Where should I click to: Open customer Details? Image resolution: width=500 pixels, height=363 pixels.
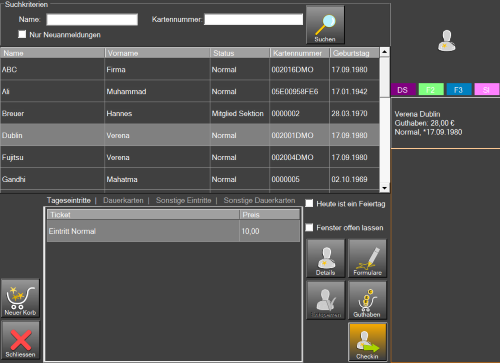(325, 258)
